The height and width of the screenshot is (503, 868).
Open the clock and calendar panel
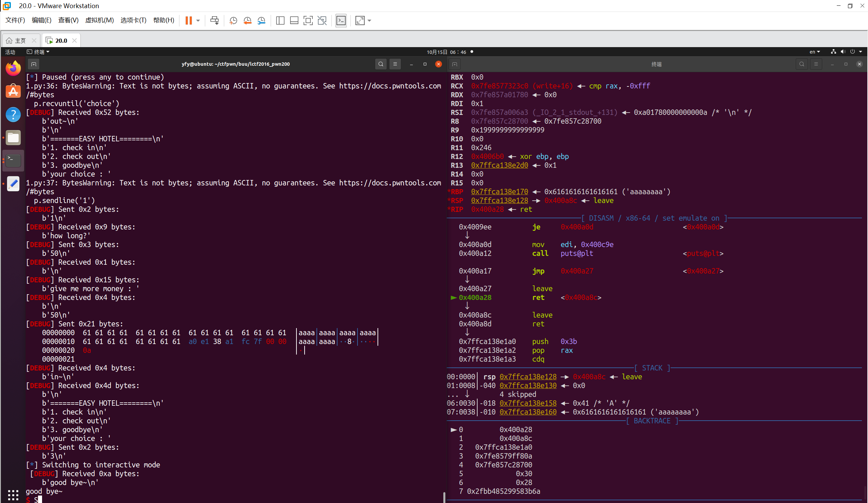(446, 52)
